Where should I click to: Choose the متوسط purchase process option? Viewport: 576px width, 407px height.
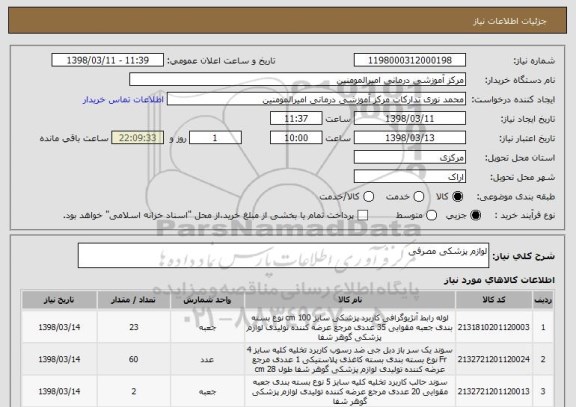tap(431, 216)
